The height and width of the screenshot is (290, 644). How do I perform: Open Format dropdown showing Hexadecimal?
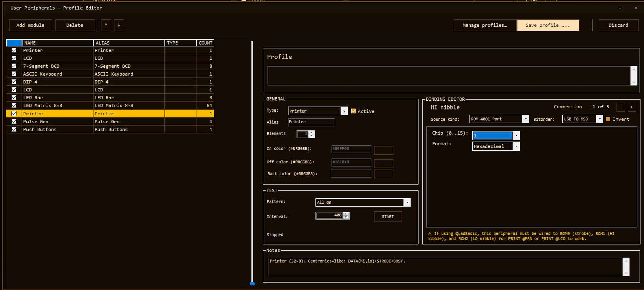[496, 146]
